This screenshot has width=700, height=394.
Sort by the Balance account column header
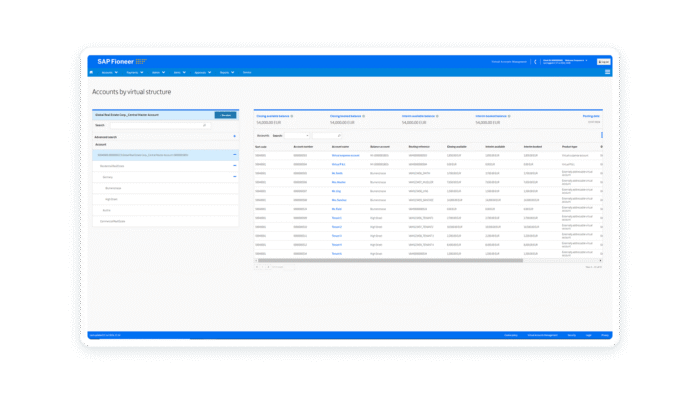(x=379, y=147)
